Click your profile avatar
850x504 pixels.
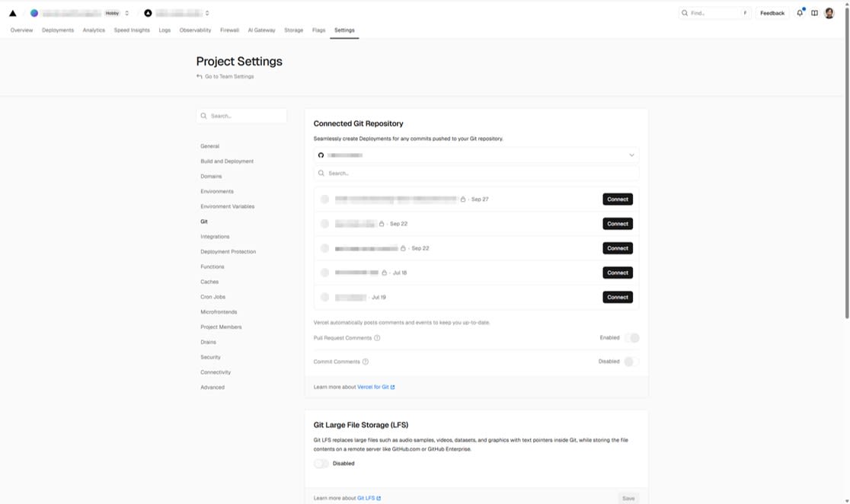[x=831, y=12]
